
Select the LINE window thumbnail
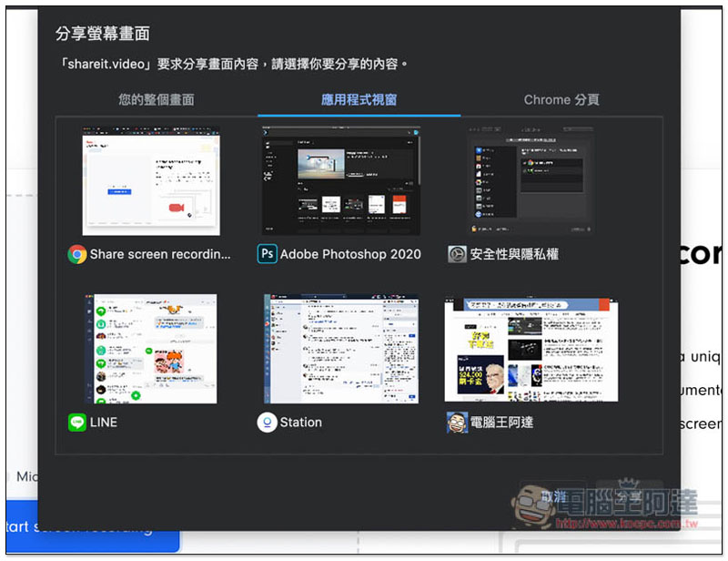point(151,349)
